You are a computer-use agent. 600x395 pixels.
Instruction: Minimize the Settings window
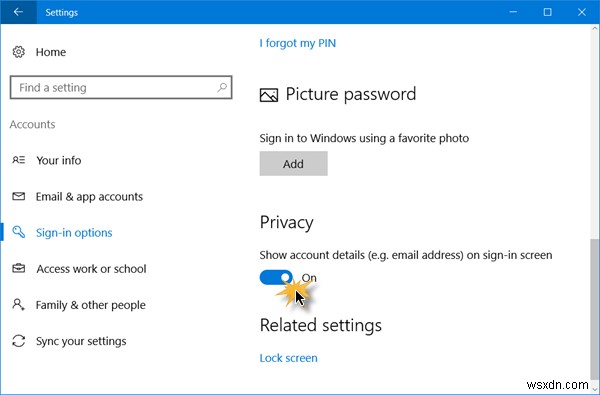pyautogui.click(x=513, y=12)
